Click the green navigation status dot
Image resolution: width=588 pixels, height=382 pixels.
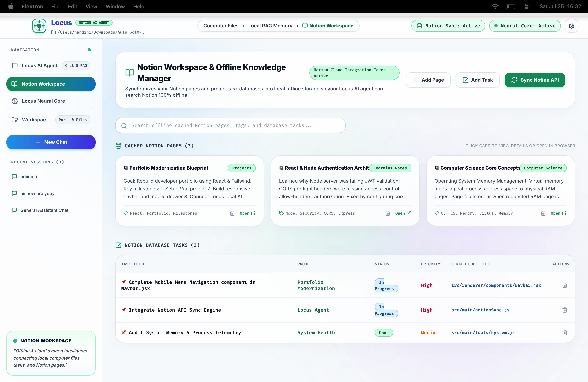click(x=89, y=50)
